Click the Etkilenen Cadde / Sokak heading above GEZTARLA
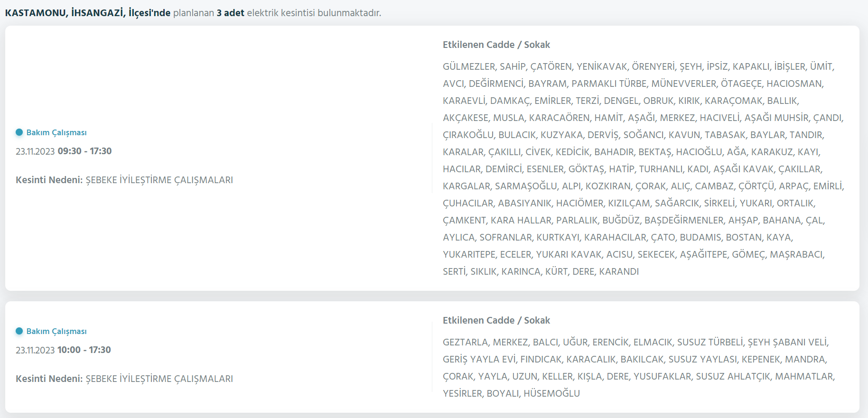Screen dimensions: 868x418 (496, 320)
